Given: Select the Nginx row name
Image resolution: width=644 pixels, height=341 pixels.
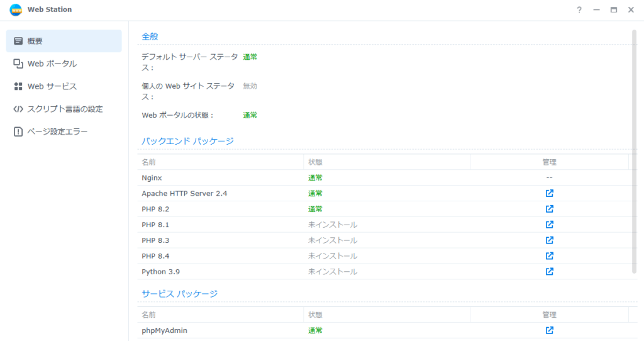Looking at the screenshot, I should (x=152, y=178).
